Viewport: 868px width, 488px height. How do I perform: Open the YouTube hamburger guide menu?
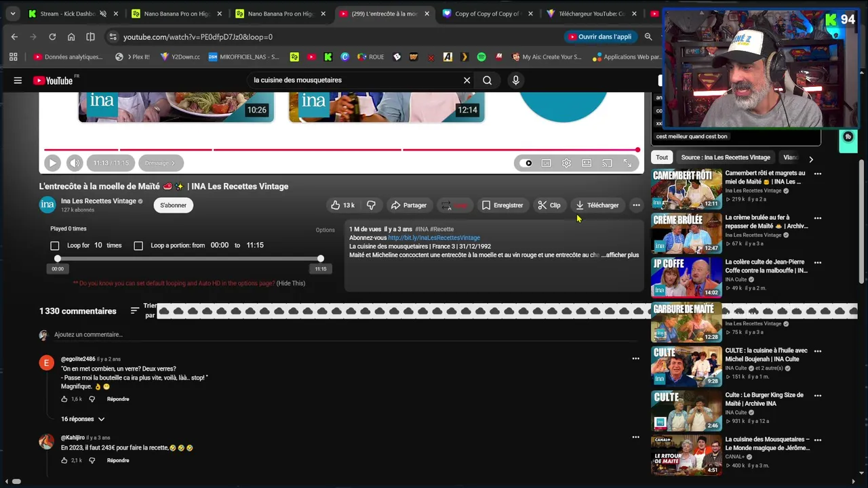(x=18, y=80)
